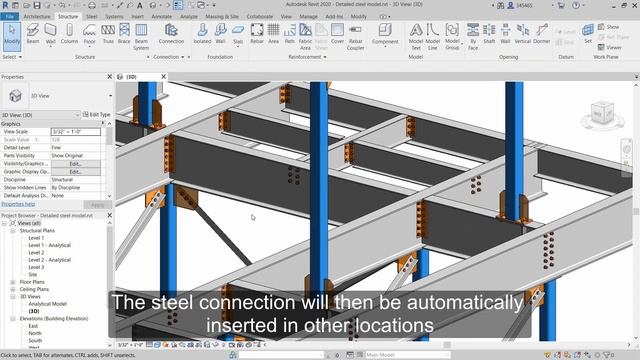Click Edit for Visibility/Graphics overrides
640x360 pixels.
76,164
